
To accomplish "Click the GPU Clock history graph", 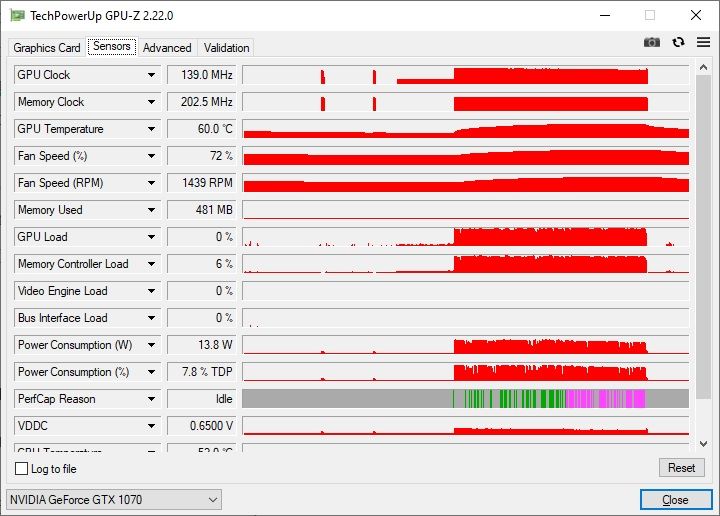I will (x=466, y=75).
